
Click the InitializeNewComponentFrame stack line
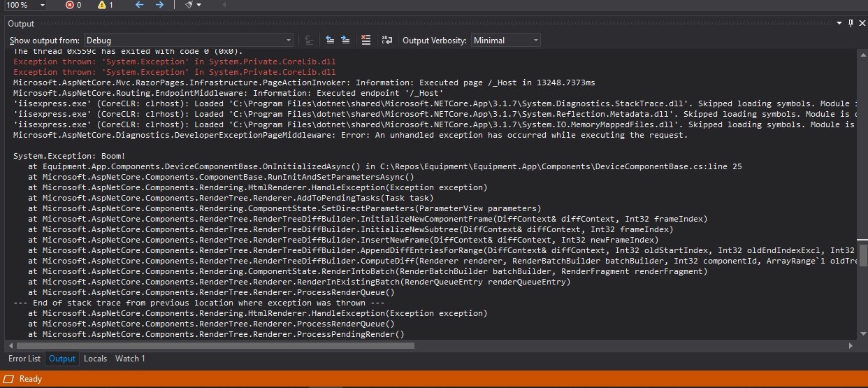(x=368, y=219)
